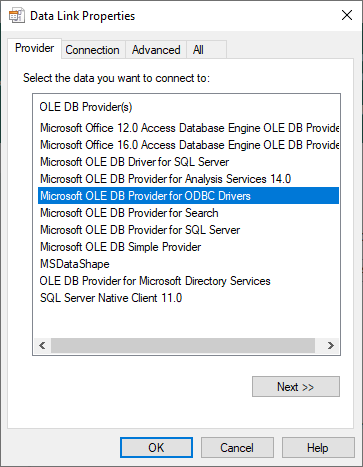
Task: Confirm with the OK button
Action: pyautogui.click(x=156, y=447)
